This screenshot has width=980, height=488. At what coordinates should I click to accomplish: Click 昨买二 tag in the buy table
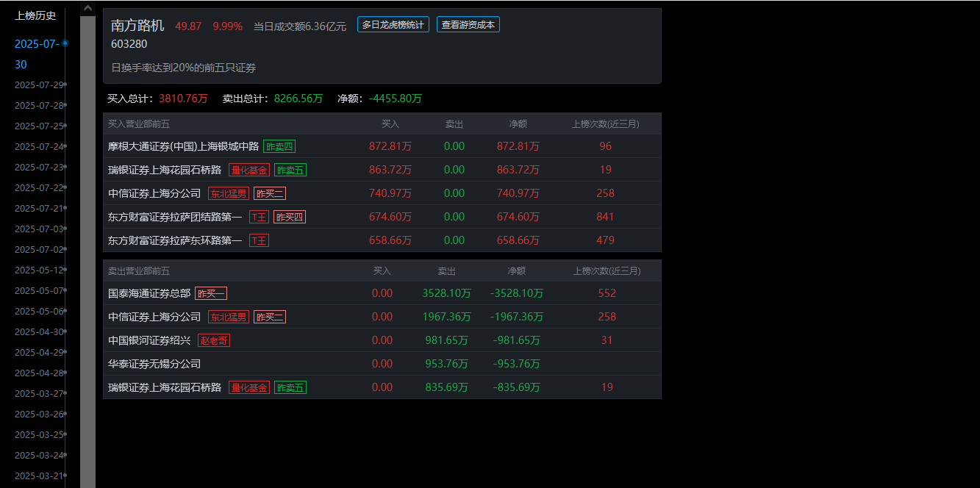[270, 193]
